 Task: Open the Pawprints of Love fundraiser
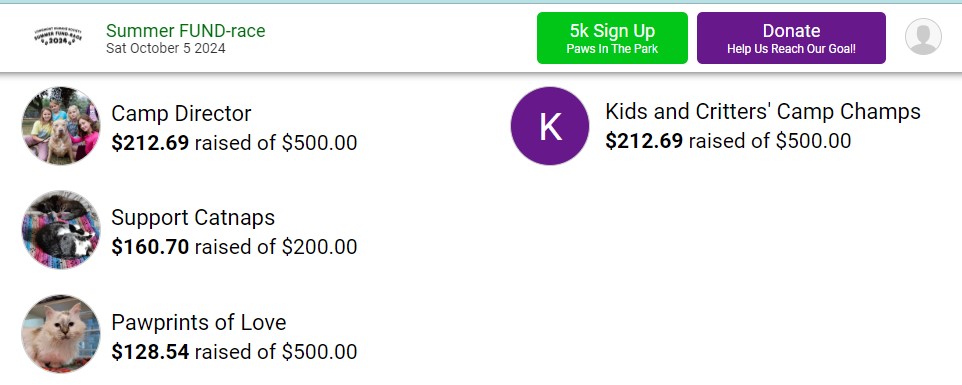(199, 322)
